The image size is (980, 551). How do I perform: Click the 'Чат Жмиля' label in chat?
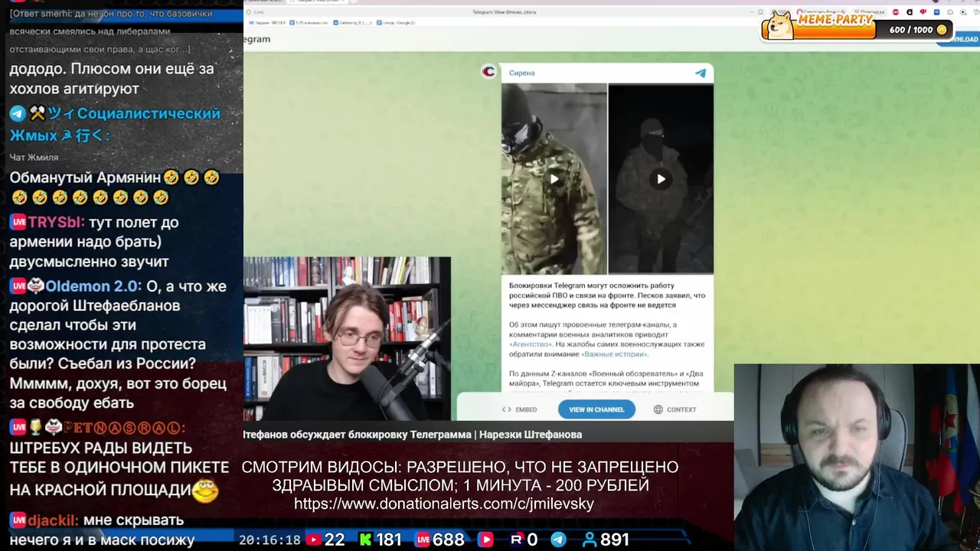34,158
